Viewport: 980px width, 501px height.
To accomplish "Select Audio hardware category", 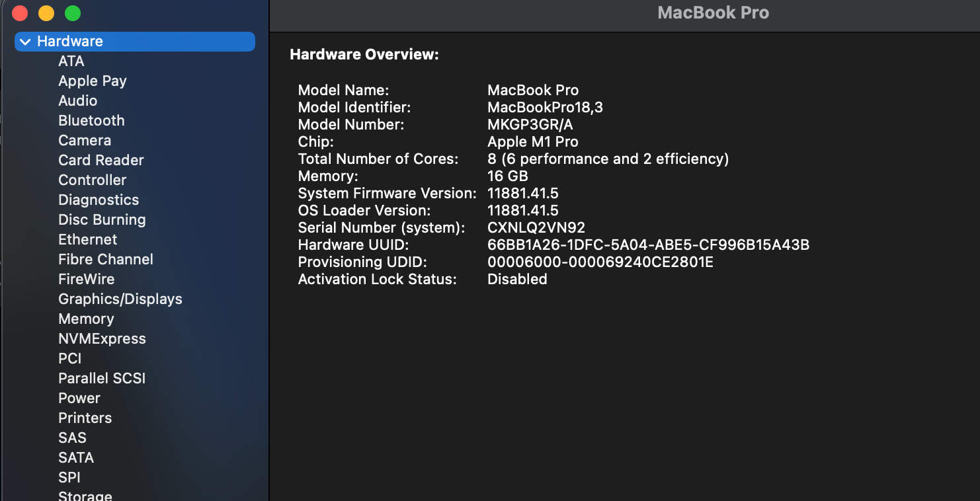I will click(x=77, y=101).
